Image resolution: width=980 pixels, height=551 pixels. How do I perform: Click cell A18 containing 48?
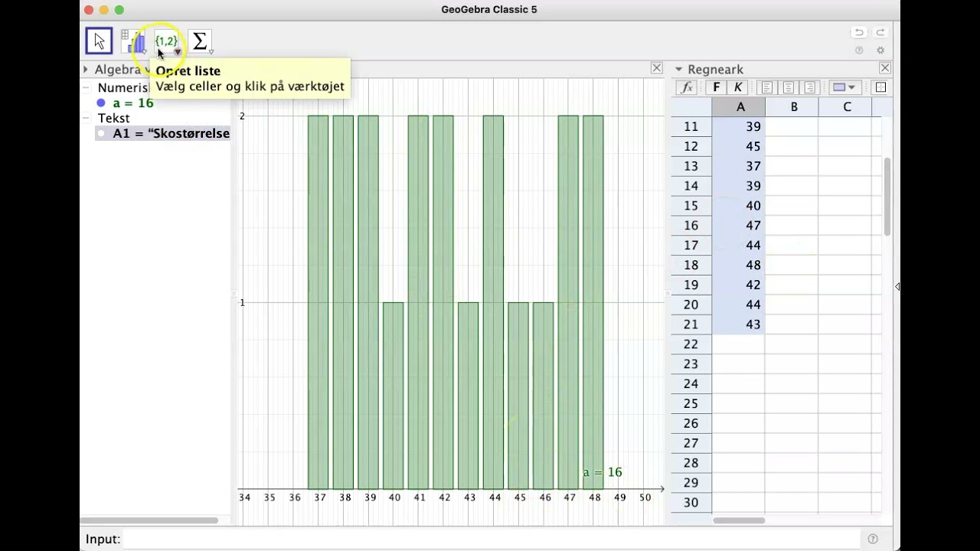click(x=739, y=265)
